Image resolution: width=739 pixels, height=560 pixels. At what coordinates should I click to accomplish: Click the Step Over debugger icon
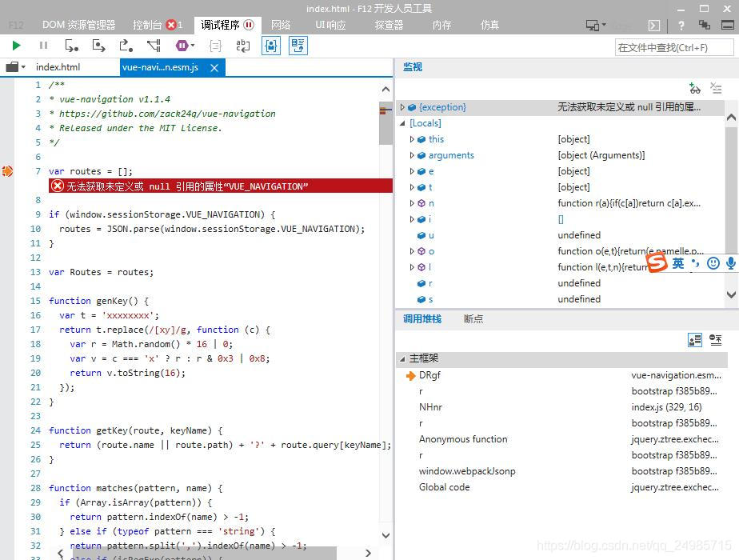98,46
